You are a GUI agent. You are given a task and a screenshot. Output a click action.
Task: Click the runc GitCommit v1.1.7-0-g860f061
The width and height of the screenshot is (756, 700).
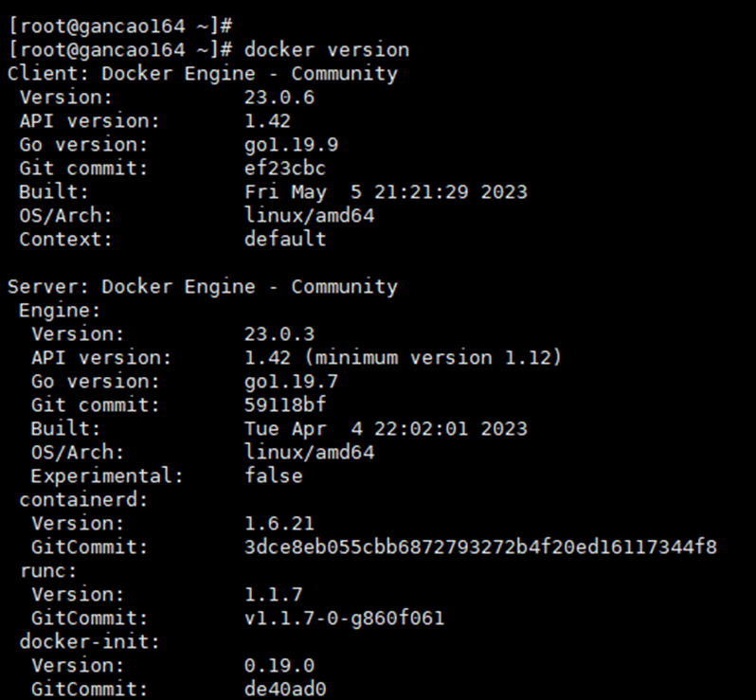tap(344, 618)
